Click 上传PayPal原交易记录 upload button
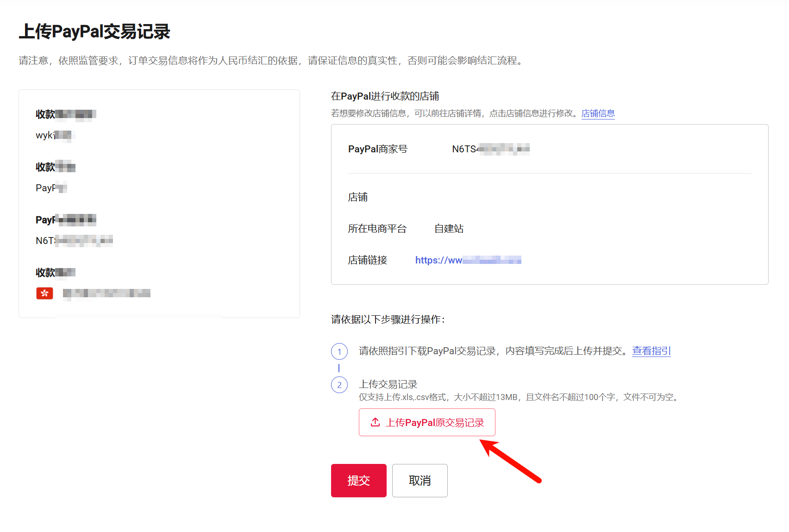 click(x=427, y=422)
